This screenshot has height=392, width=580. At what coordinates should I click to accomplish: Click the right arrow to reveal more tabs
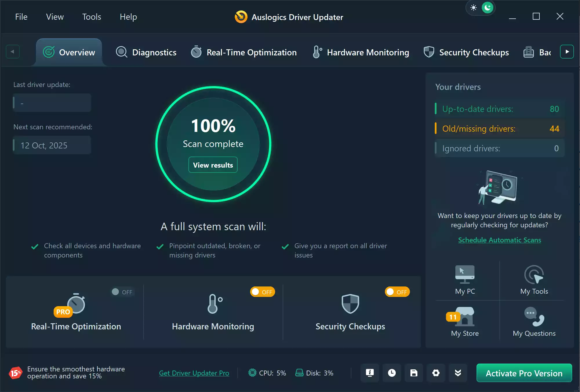click(567, 52)
